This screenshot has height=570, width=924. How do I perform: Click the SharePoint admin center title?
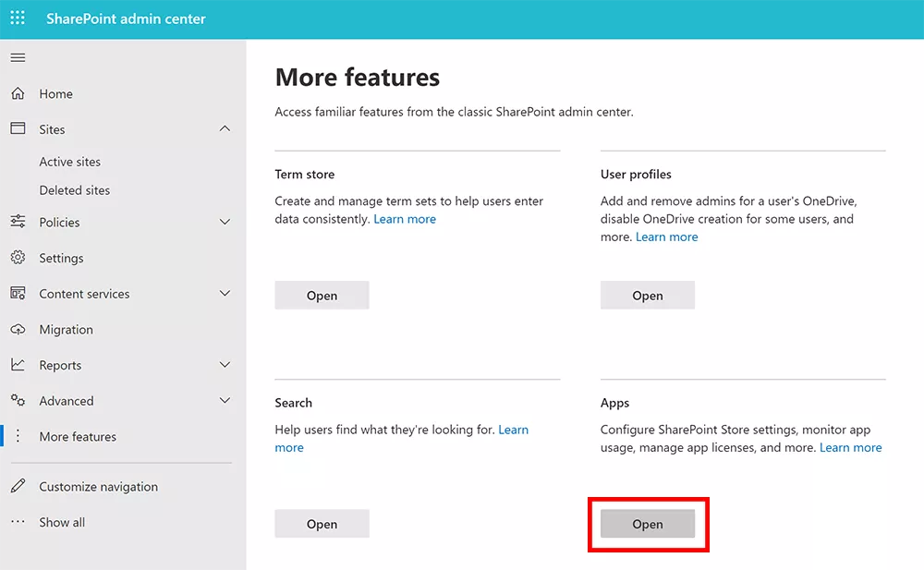(126, 18)
